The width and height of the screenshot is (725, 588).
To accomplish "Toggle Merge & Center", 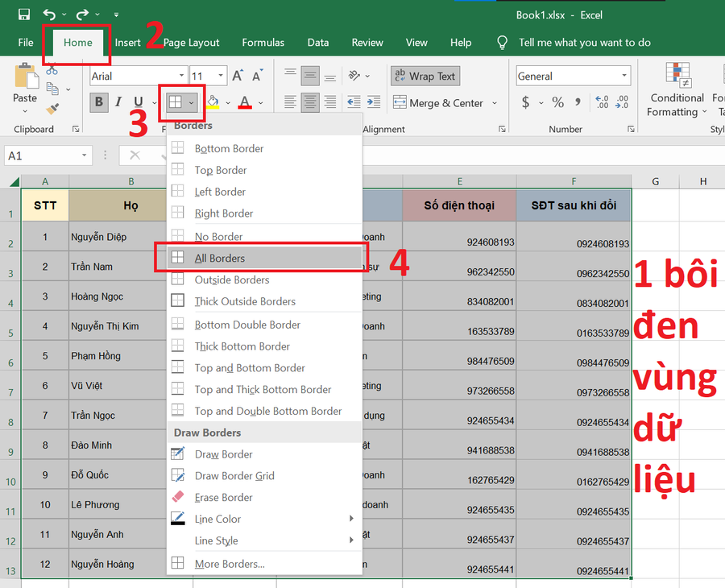I will tap(438, 102).
